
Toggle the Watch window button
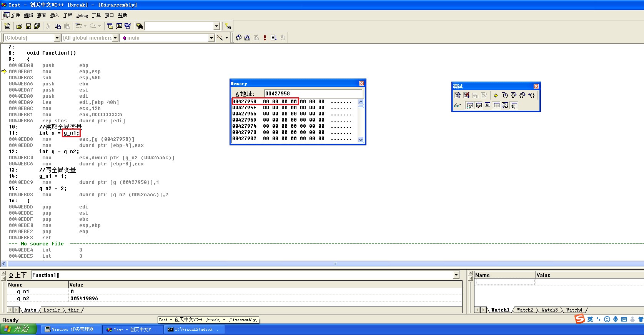coord(470,105)
